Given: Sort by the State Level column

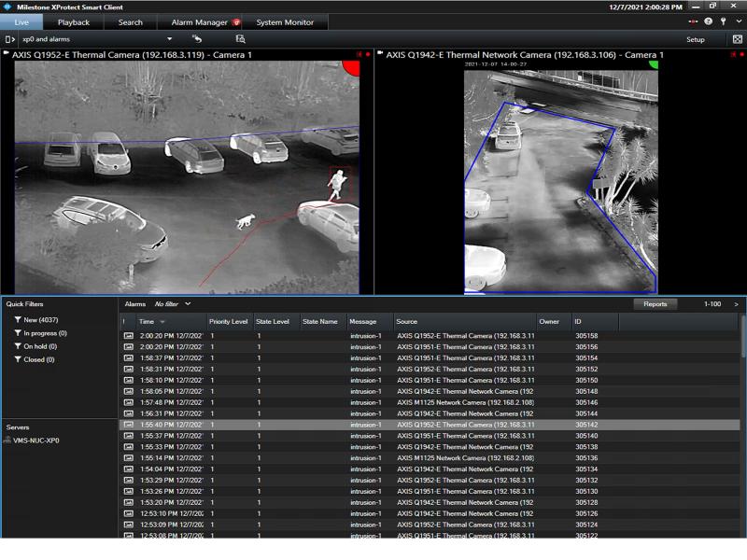Looking at the screenshot, I should (275, 322).
